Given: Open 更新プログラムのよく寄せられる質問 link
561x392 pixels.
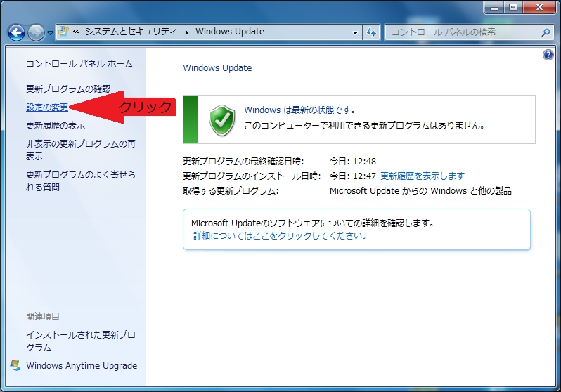Looking at the screenshot, I should (x=81, y=181).
